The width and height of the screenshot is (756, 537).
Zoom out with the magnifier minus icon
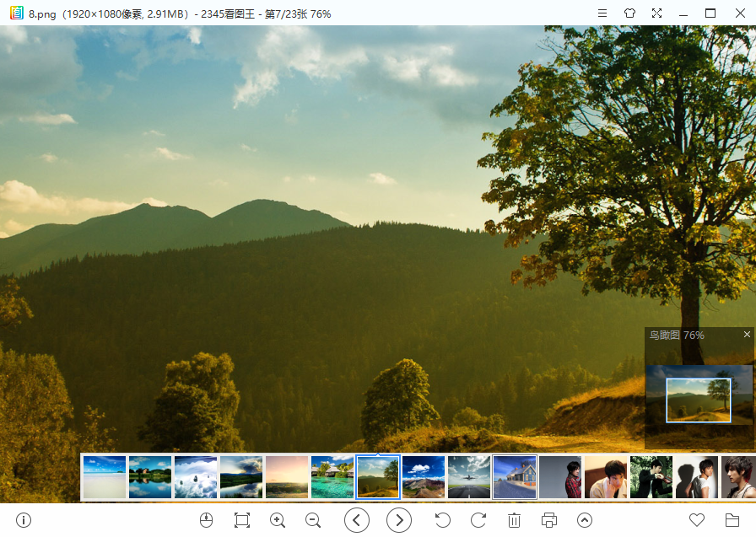(313, 520)
